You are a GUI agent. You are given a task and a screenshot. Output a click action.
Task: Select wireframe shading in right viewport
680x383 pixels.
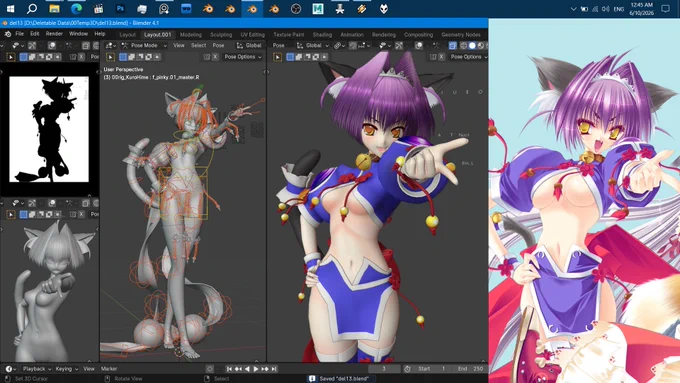pyautogui.click(x=464, y=45)
